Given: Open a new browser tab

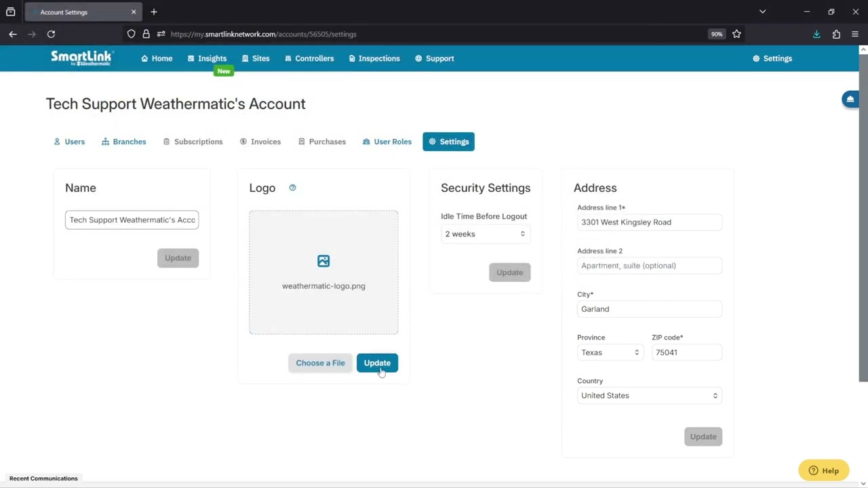Looking at the screenshot, I should pyautogui.click(x=154, y=12).
